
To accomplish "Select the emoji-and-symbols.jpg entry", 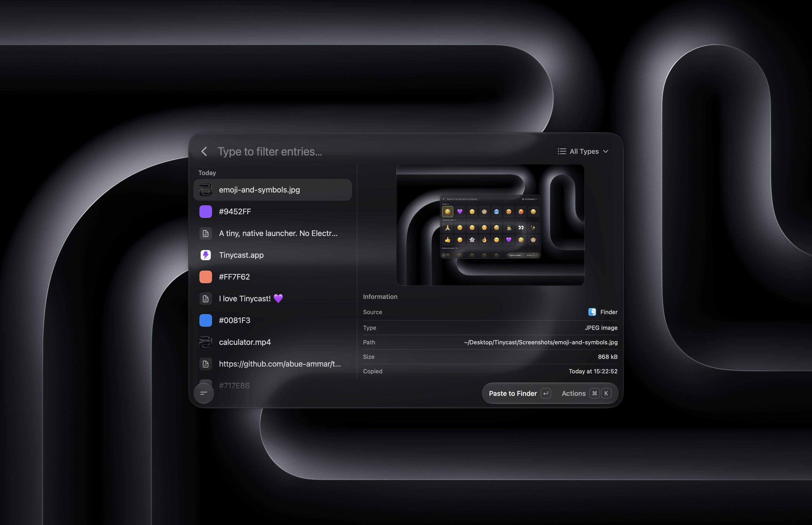I will (x=272, y=190).
